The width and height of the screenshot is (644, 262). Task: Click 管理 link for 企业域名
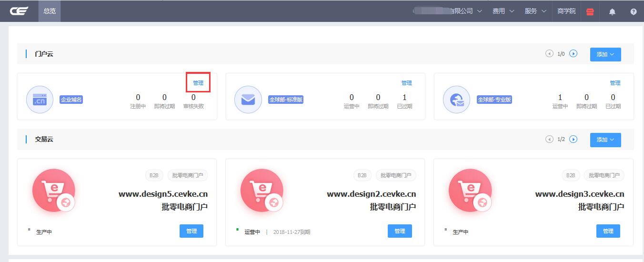point(198,83)
